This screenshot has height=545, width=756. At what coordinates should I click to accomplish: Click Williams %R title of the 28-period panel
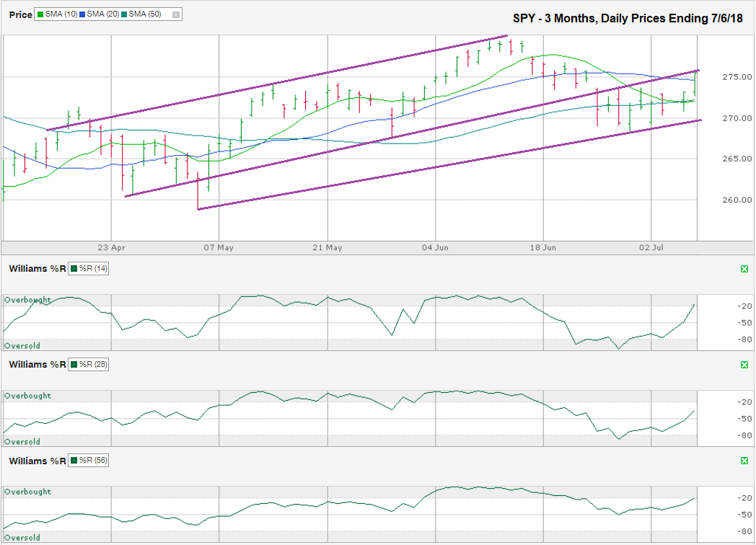coord(37,365)
